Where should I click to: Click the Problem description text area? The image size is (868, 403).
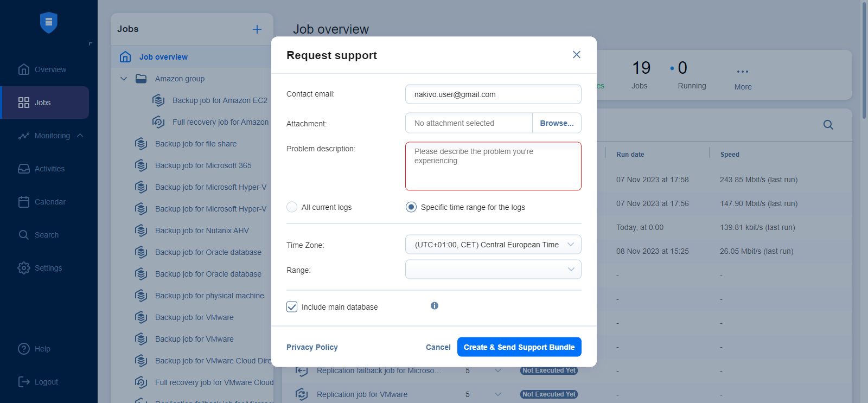(x=493, y=167)
